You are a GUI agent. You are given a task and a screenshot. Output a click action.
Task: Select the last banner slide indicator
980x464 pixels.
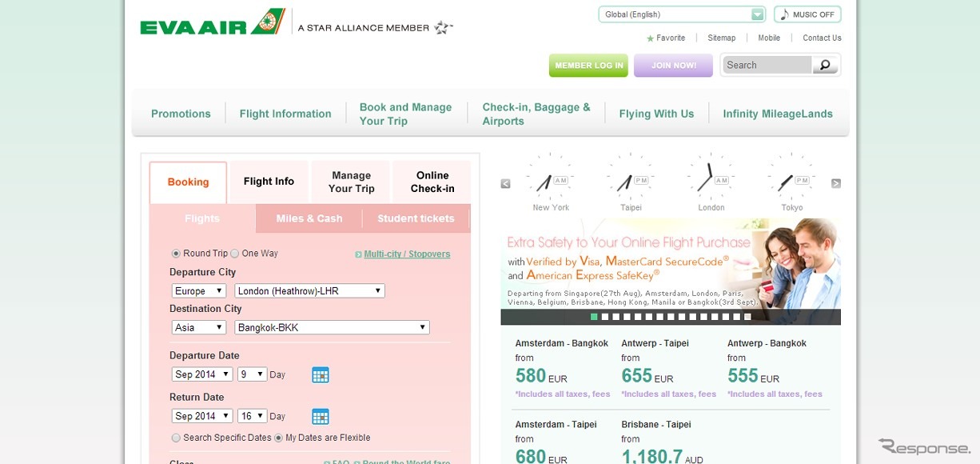tap(747, 317)
